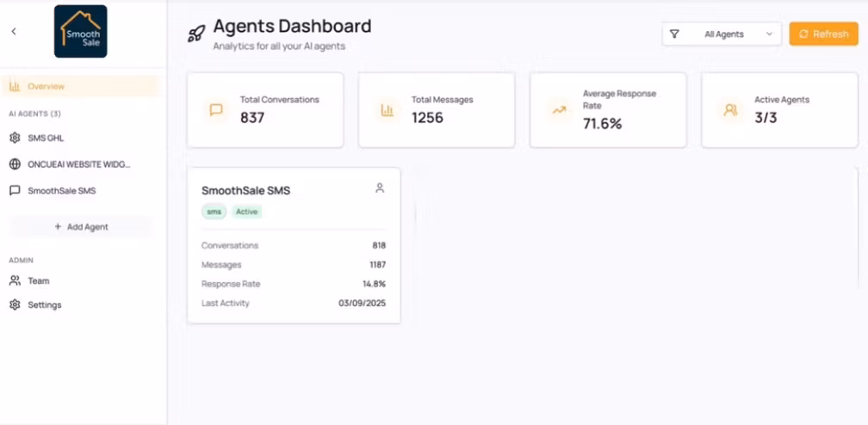Screen dimensions: 868x425
Task: Click the Smooth Sale logo
Action: pyautogui.click(x=81, y=32)
